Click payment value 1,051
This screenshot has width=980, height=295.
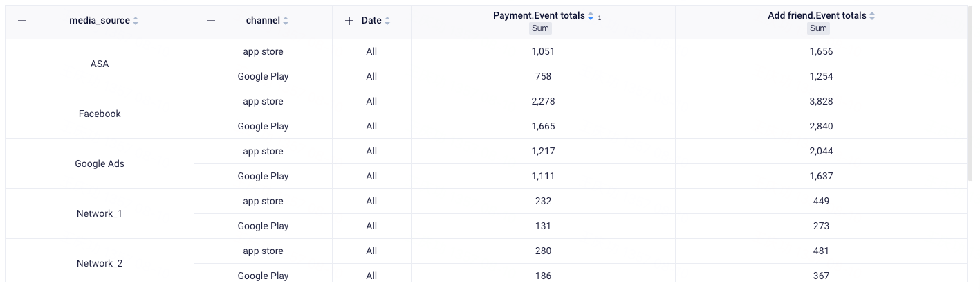[x=543, y=52]
